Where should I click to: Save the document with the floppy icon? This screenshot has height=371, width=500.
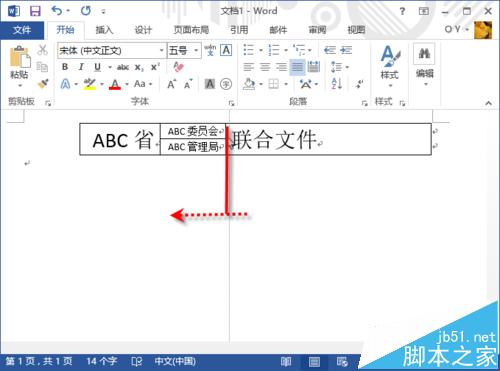35,11
